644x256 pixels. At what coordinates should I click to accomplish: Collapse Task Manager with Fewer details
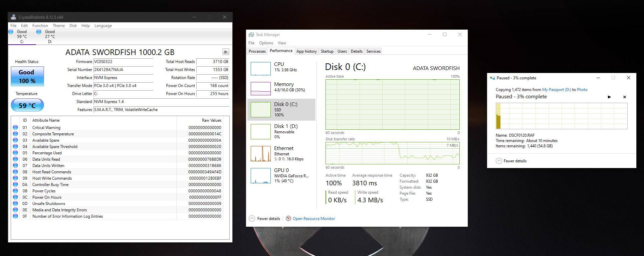[265, 219]
